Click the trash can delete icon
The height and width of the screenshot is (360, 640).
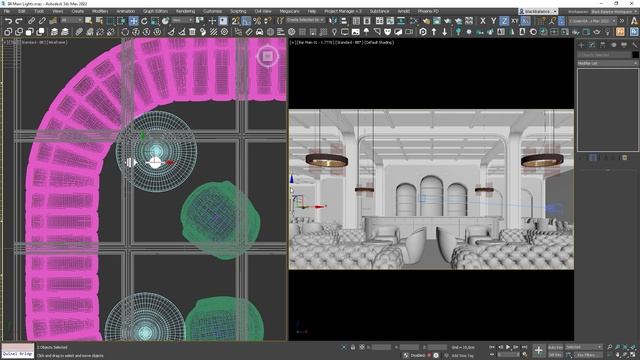192,31
